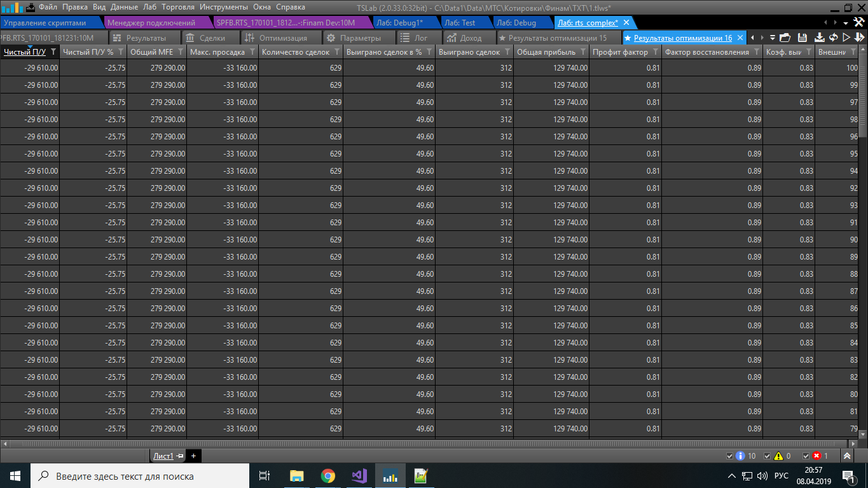Open the Доход tab
This screenshot has width=868, height=488.
tap(471, 38)
